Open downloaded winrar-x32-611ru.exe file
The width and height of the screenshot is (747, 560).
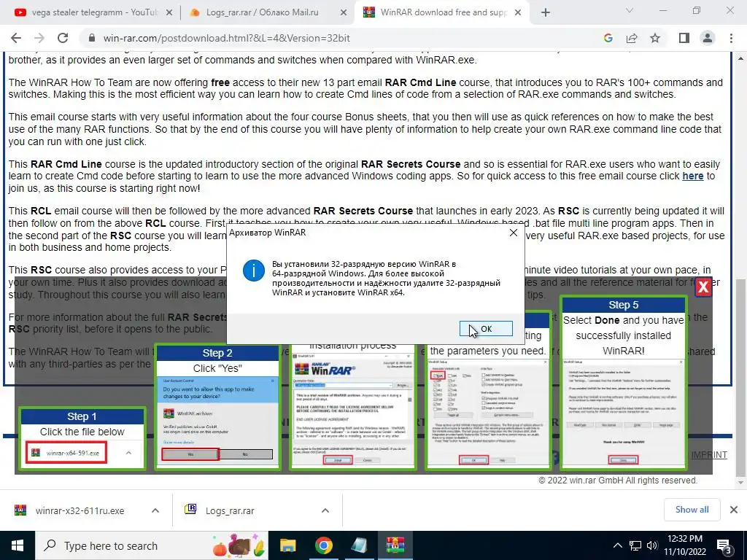tap(80, 511)
